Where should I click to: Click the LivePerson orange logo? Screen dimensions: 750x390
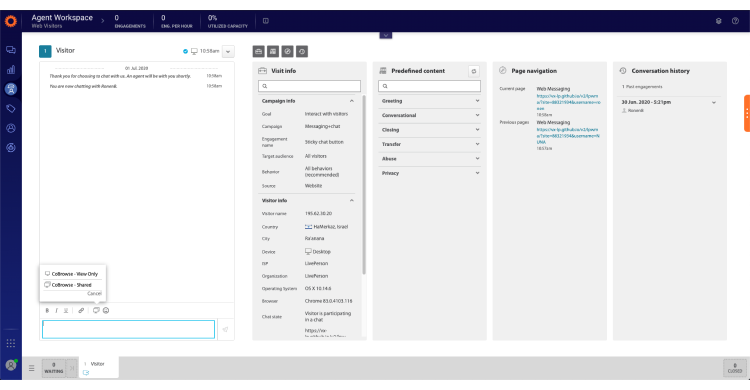[11, 21]
